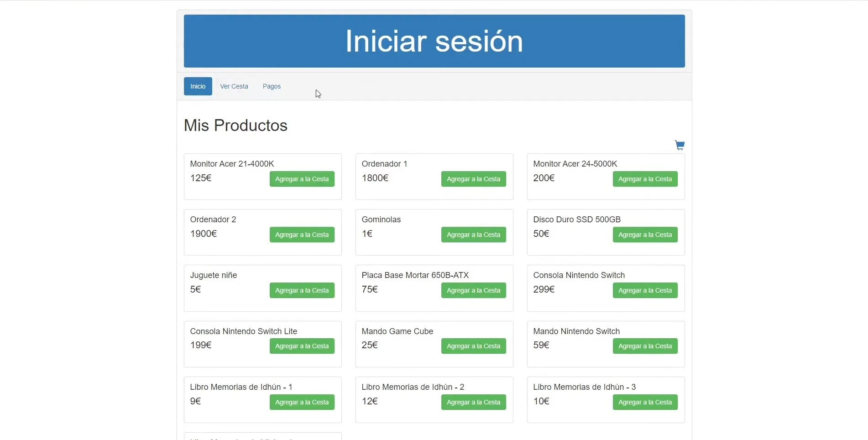Click the Disco Duro SSD 500GB name

(577, 220)
